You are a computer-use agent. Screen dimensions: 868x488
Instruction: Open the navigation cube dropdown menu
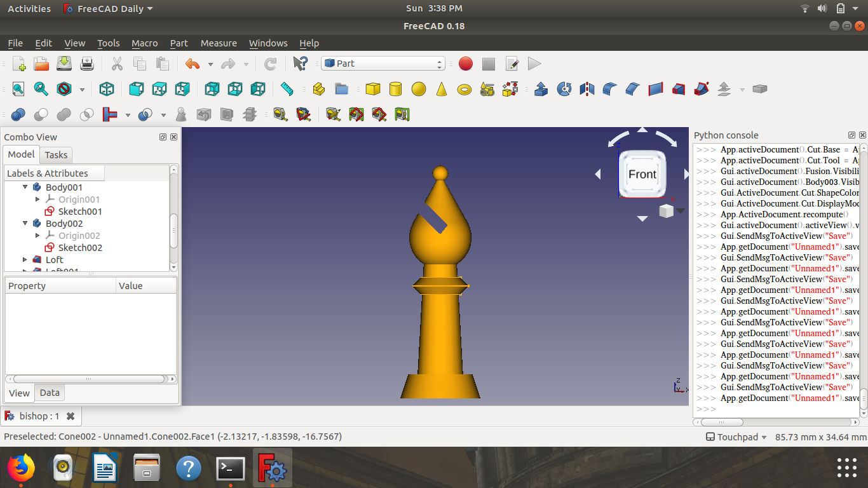pyautogui.click(x=681, y=211)
